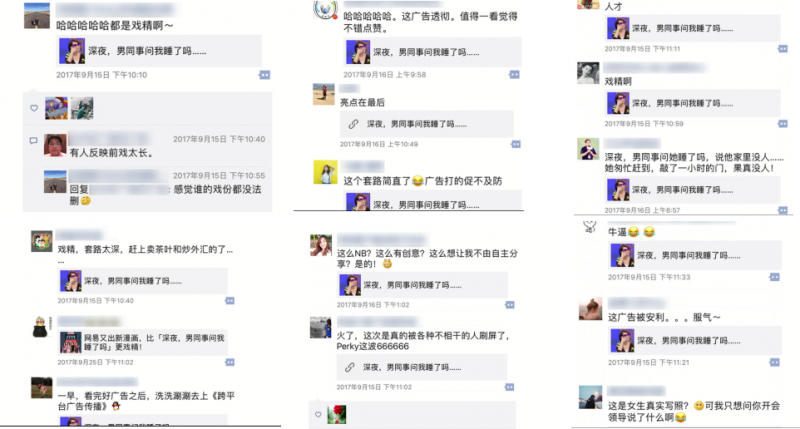The height and width of the screenshot is (429, 800).
Task: Click the comment icon beside timestamp 下午10:10
Action: tap(264, 75)
